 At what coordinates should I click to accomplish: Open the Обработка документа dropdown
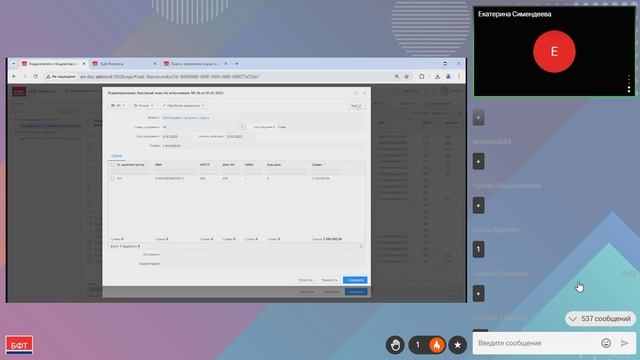tap(183, 106)
